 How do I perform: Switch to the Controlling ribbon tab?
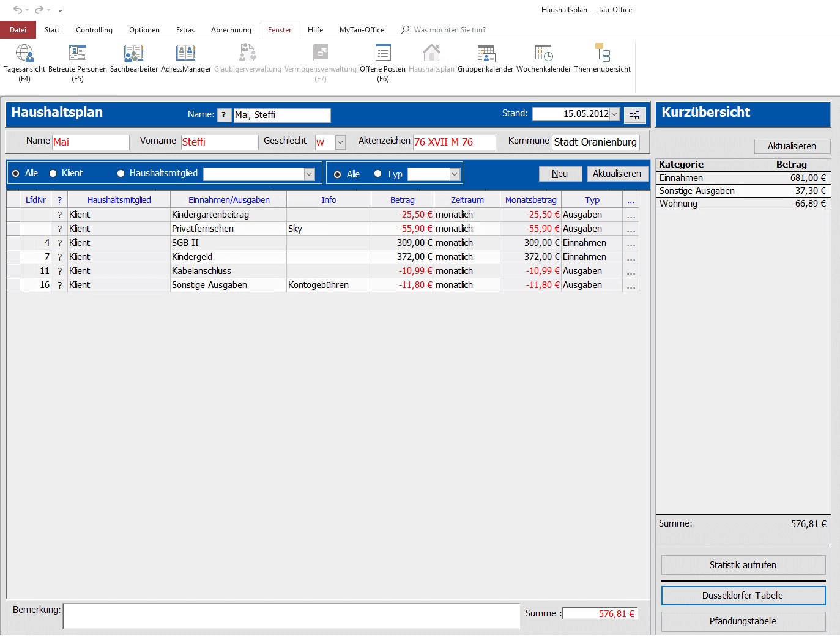94,30
